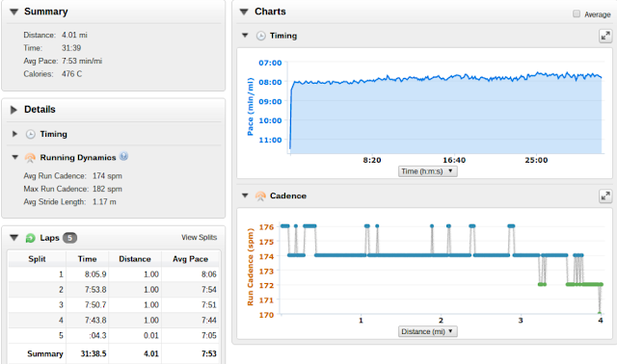Click the 8:20 tick on pace chart

(x=372, y=161)
